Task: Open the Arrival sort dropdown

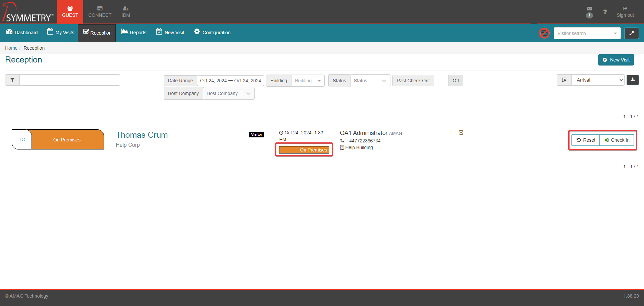Action: [x=598, y=80]
